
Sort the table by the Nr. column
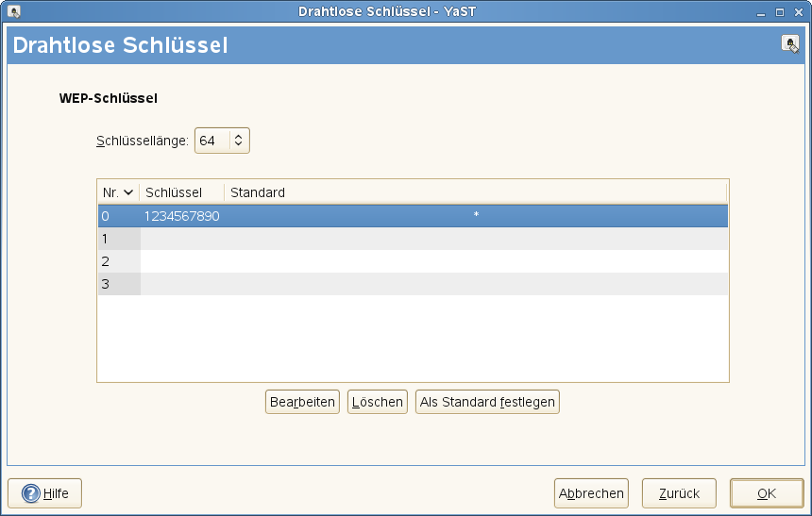tap(118, 192)
